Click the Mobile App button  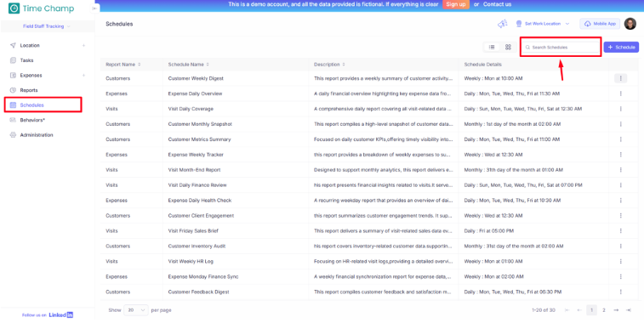(600, 24)
